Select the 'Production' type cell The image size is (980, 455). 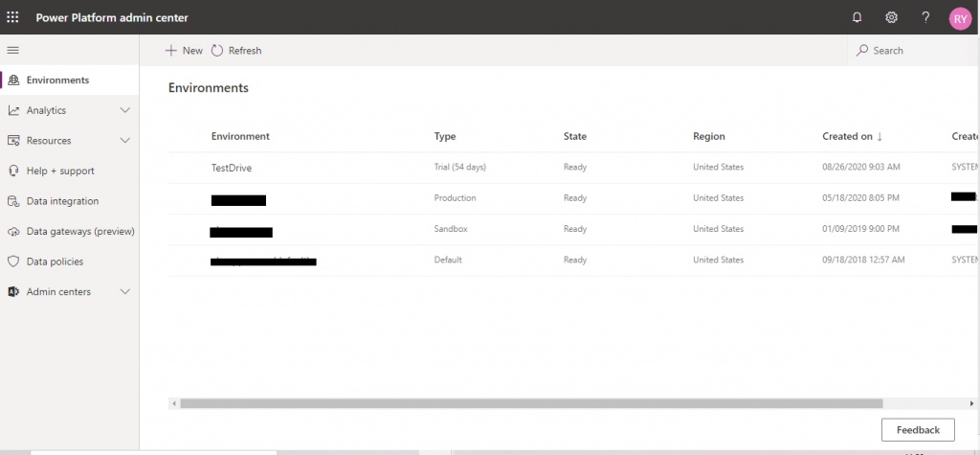(x=455, y=197)
